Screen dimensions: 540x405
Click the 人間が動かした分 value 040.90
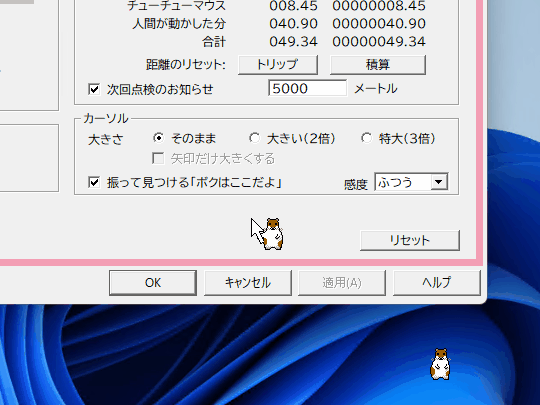(293, 23)
